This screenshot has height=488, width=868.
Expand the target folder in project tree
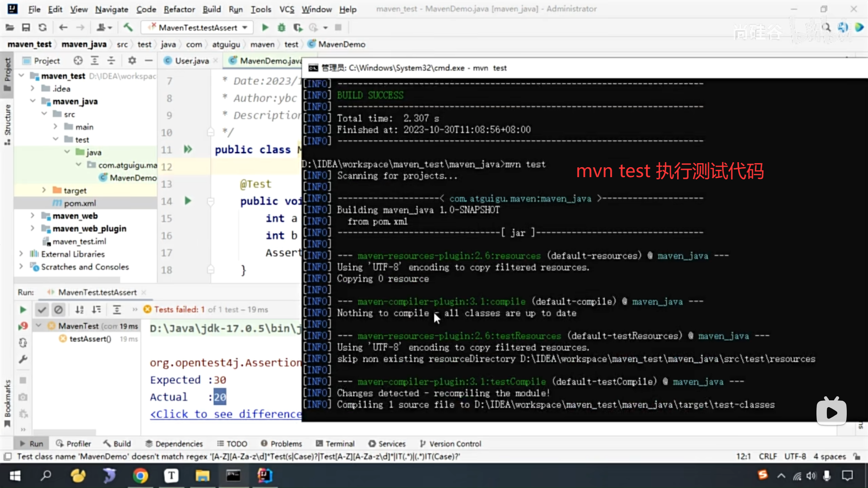pos(44,190)
